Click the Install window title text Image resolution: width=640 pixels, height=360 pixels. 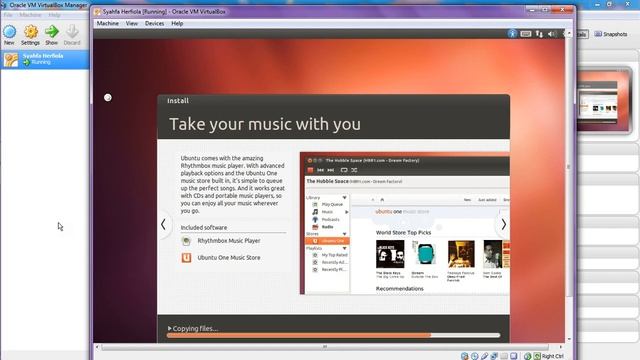[x=178, y=100]
